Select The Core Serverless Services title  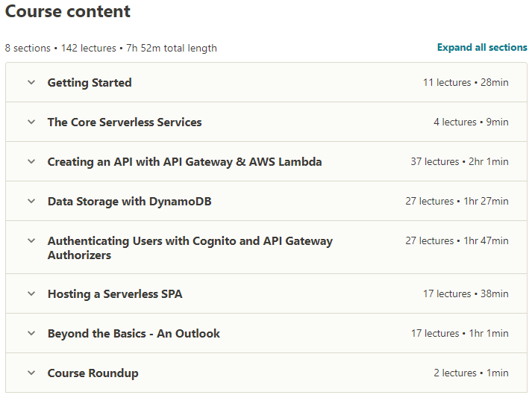125,122
